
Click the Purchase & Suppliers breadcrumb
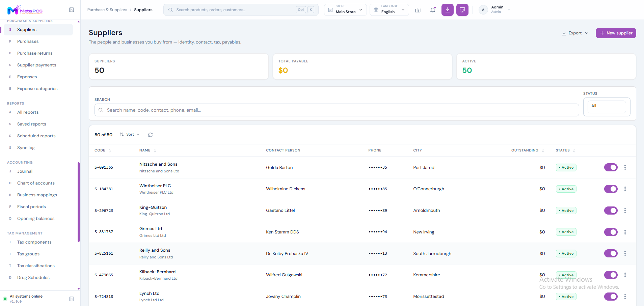click(x=107, y=10)
